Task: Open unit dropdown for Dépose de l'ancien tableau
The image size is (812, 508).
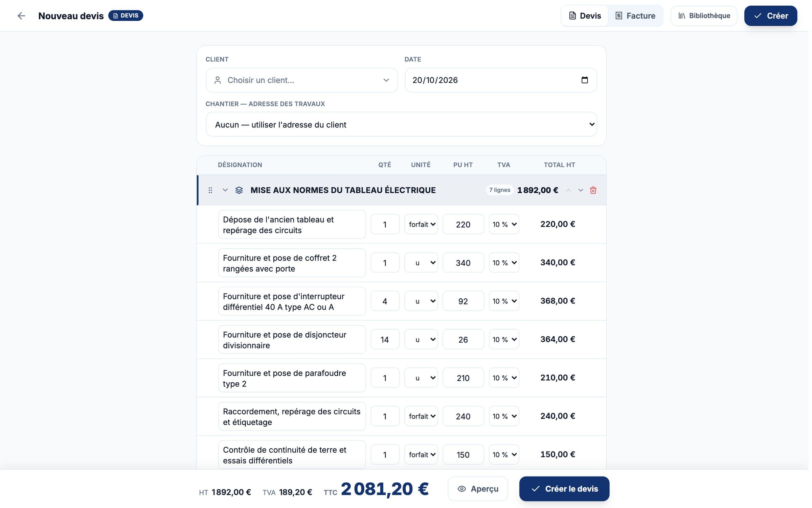Action: [422, 225]
